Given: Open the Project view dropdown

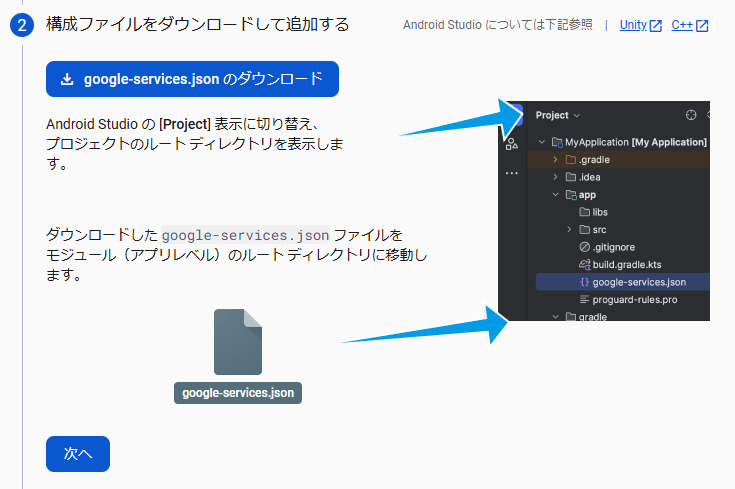Looking at the screenshot, I should (x=558, y=115).
